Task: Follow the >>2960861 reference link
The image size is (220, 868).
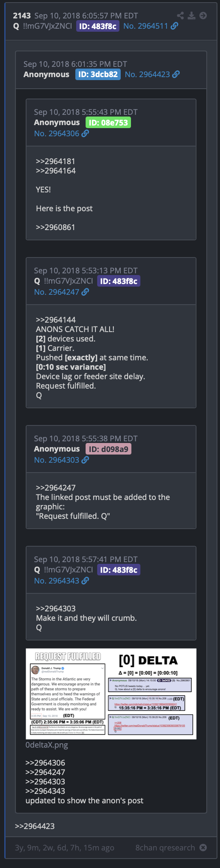Action: 55,227
